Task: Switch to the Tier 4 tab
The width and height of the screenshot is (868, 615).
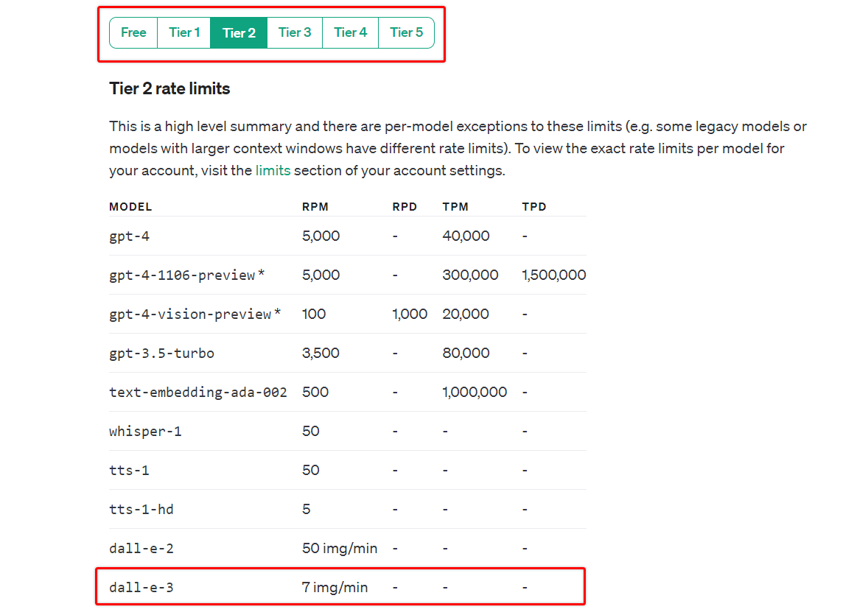Action: point(351,32)
